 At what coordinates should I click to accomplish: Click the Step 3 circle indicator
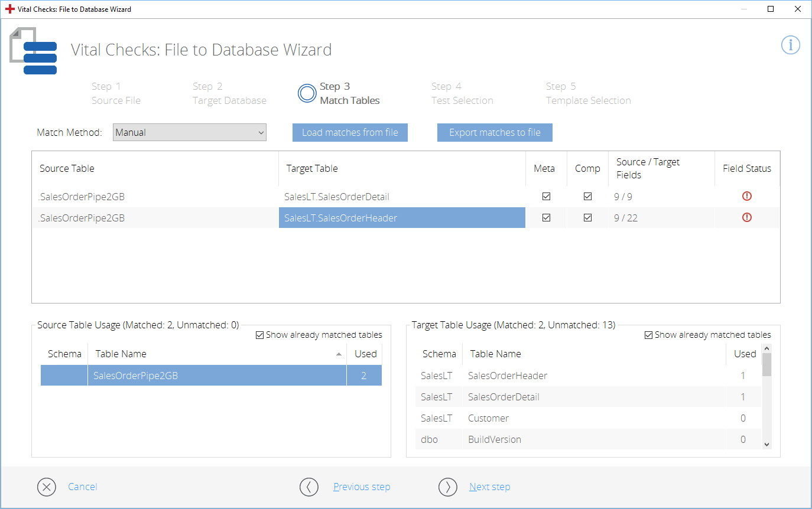(307, 93)
